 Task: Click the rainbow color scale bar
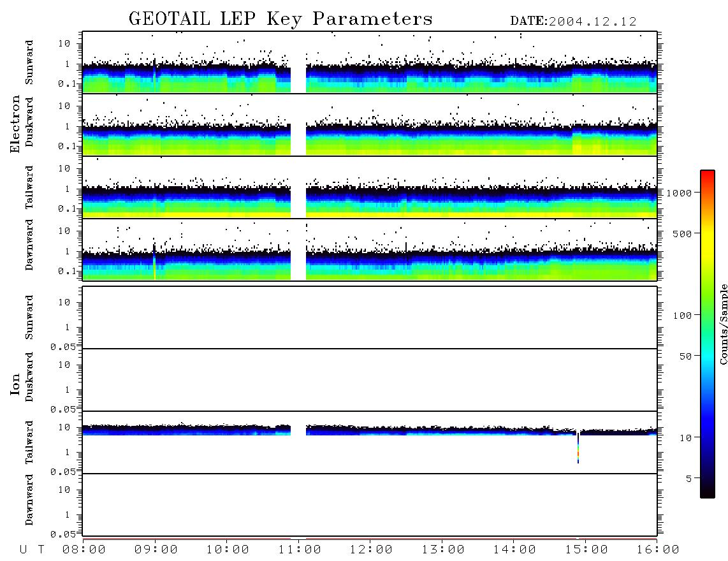pyautogui.click(x=707, y=334)
